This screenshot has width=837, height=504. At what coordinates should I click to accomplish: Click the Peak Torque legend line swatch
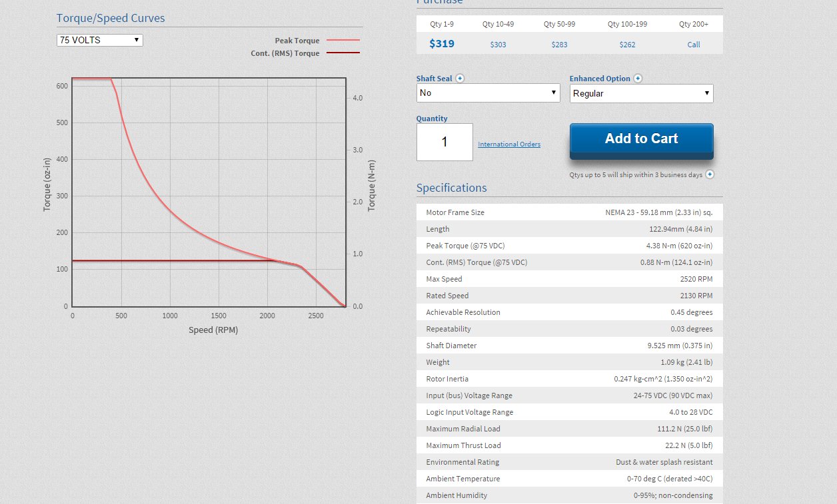(343, 41)
